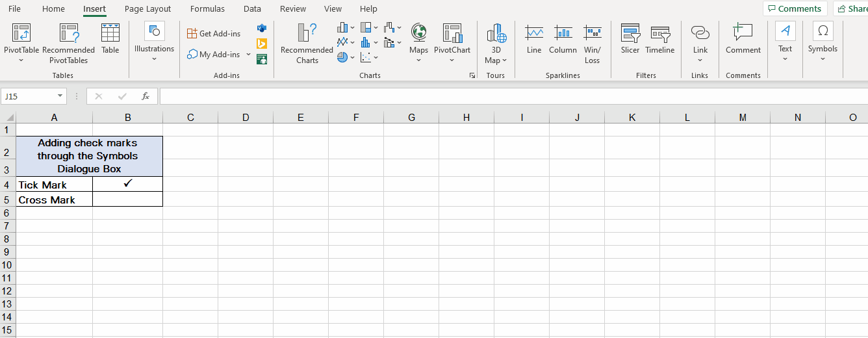Open the People Graph add-in
The width and height of the screenshot is (868, 338).
[x=262, y=59]
